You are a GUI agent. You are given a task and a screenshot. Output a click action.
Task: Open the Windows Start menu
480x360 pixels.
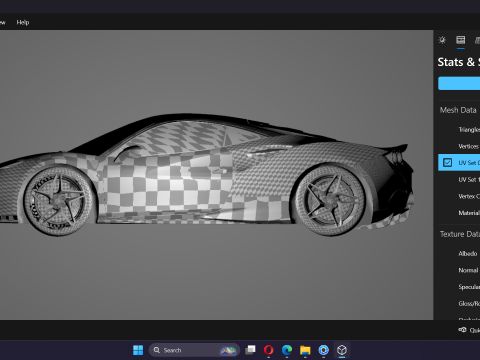[x=138, y=350]
